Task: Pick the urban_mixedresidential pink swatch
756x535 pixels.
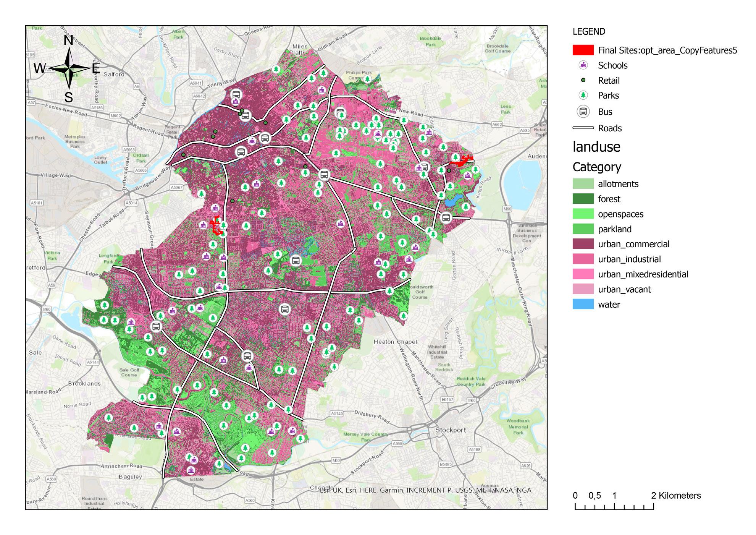Action: 583,274
